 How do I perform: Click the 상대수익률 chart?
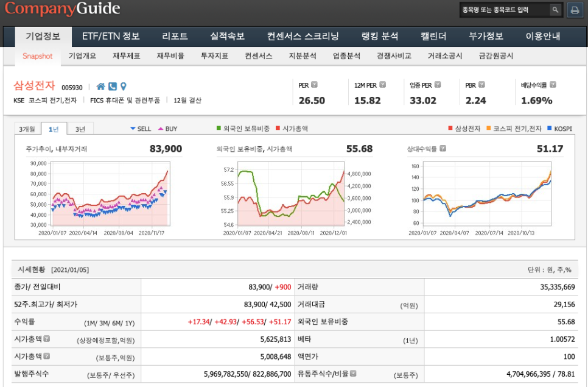[487, 194]
